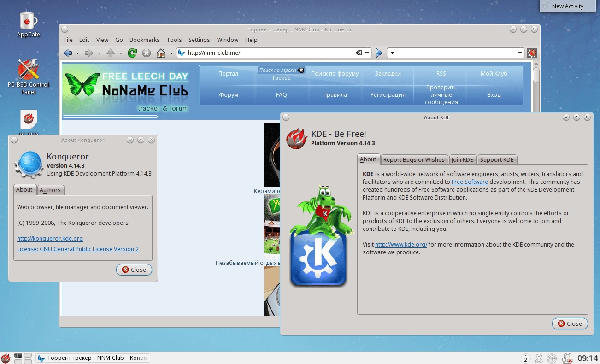Screen dimensions: 600x364
Task: Click the clear icon in tracker search box
Action: [x=300, y=70]
